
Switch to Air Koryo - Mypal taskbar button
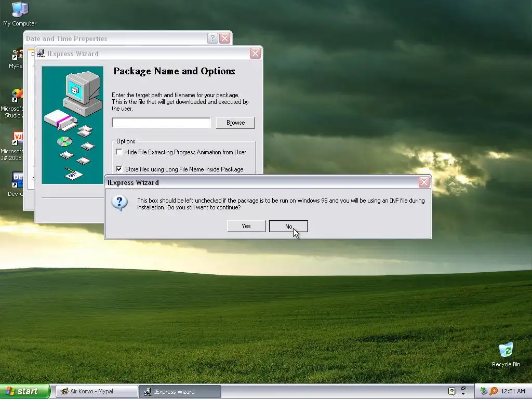click(x=97, y=391)
